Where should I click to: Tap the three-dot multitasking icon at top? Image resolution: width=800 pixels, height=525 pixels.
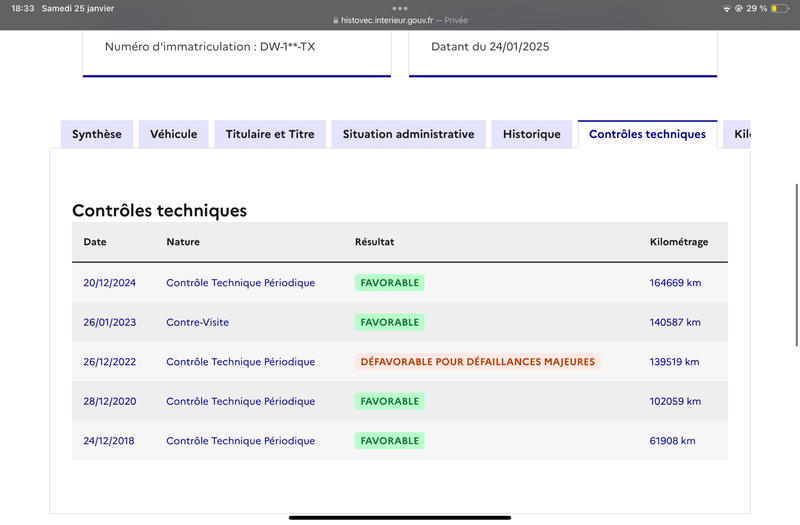(x=400, y=8)
